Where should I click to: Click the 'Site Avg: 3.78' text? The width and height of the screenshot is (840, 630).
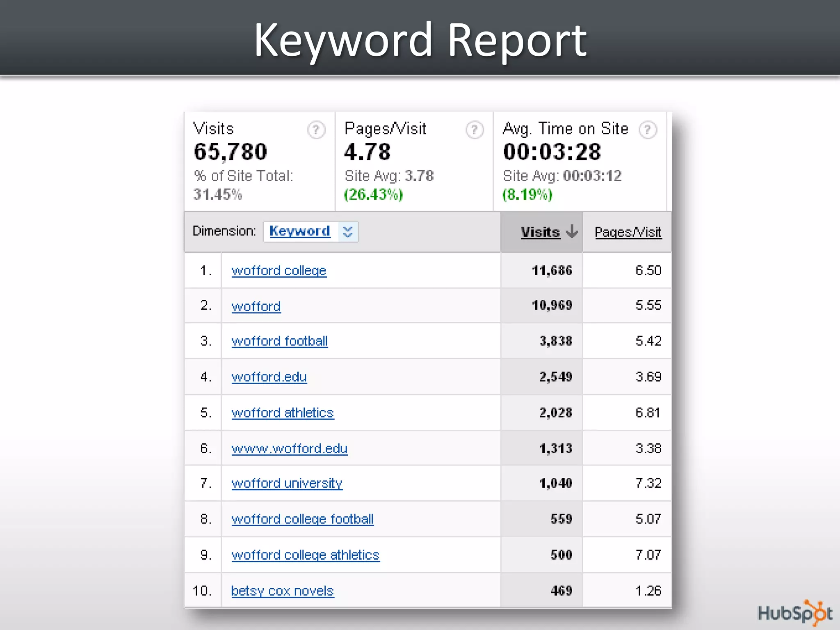tap(389, 176)
